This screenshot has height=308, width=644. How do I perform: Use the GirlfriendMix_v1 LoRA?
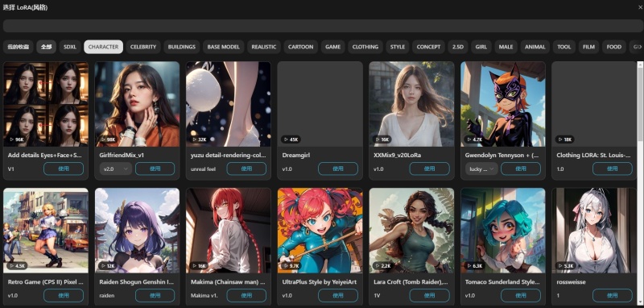point(155,169)
